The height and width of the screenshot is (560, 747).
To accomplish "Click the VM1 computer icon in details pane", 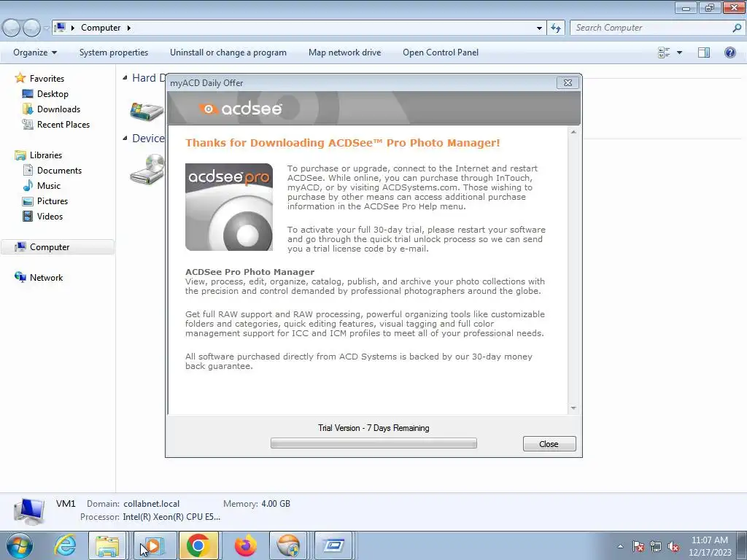I will coord(29,511).
